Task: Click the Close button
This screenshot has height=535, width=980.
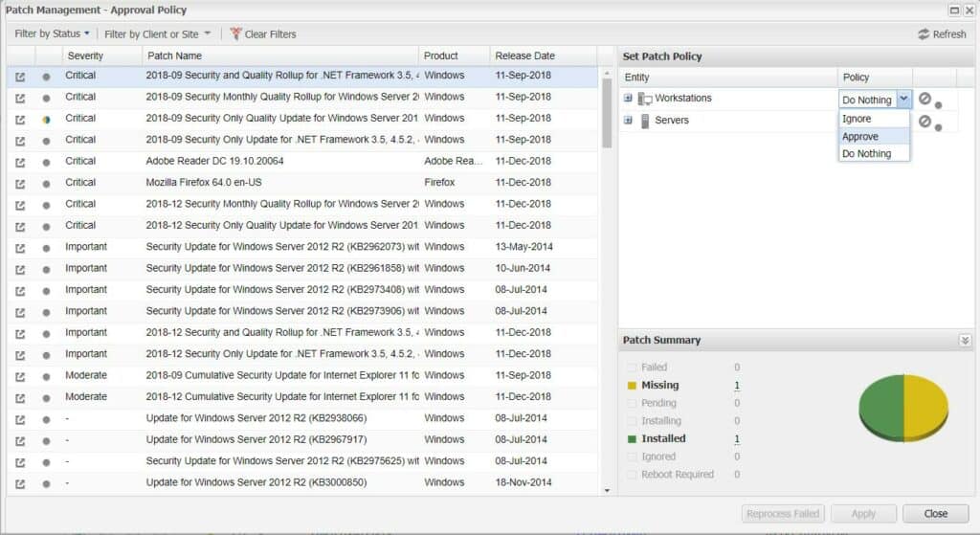Action: click(936, 514)
